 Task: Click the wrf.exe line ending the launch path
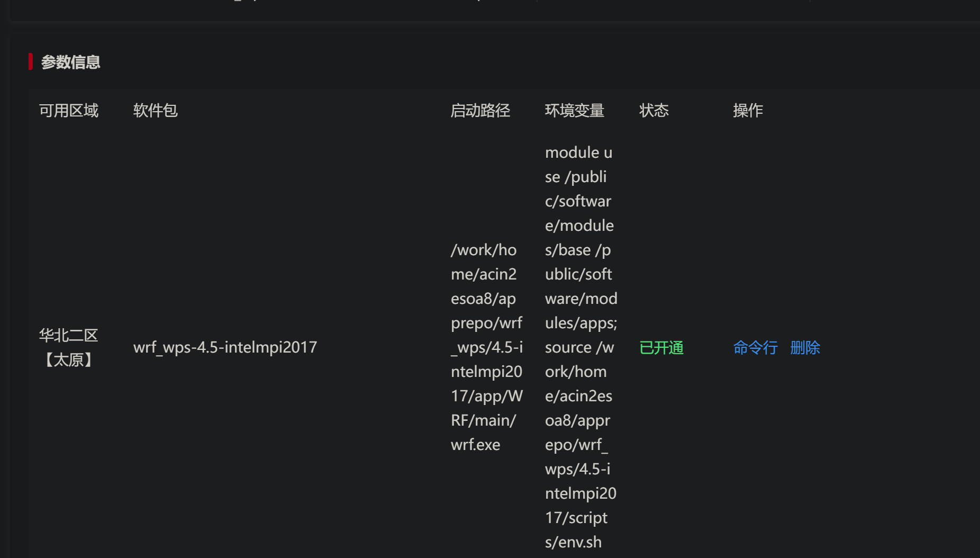pos(475,445)
